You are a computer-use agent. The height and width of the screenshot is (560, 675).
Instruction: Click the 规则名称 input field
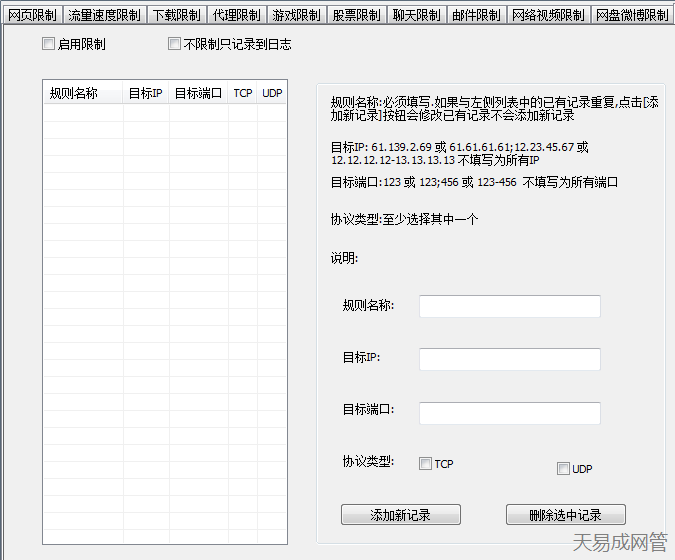pos(510,306)
